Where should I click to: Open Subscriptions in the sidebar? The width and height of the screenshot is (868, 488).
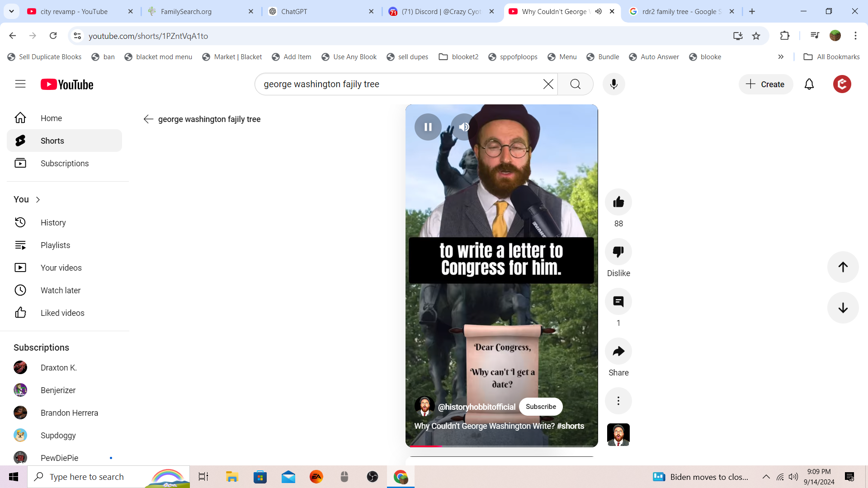point(64,164)
